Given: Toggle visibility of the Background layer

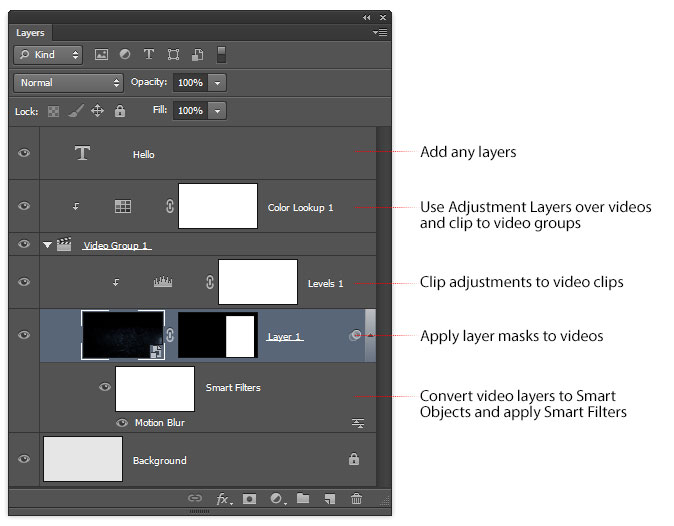Looking at the screenshot, I should [24, 459].
